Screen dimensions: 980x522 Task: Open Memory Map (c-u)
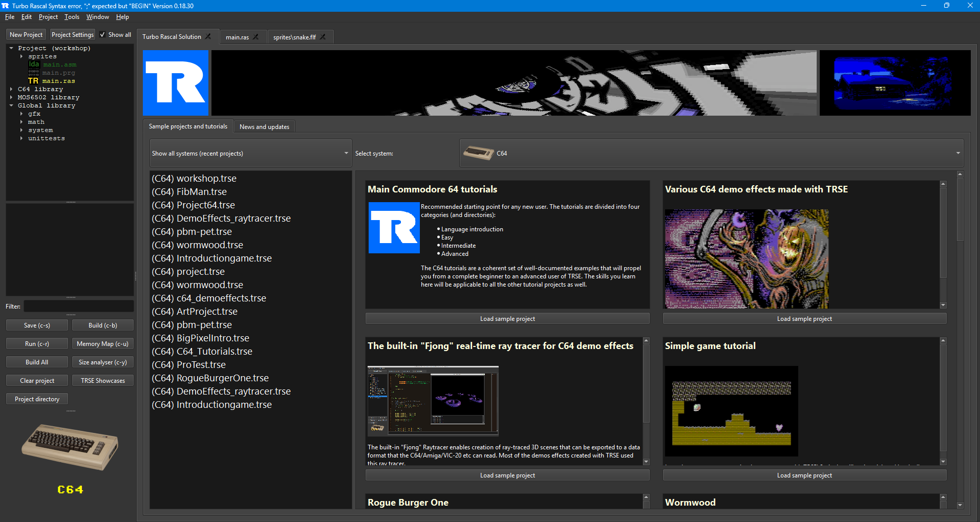point(103,343)
